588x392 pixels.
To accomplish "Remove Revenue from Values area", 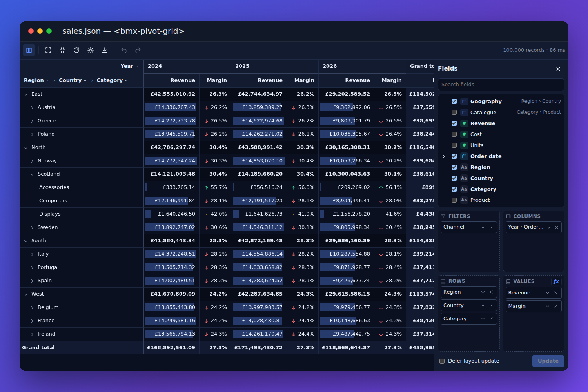I will (556, 293).
